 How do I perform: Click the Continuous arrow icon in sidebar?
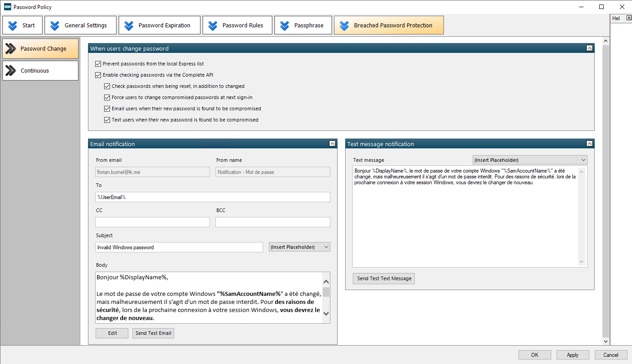tap(11, 71)
